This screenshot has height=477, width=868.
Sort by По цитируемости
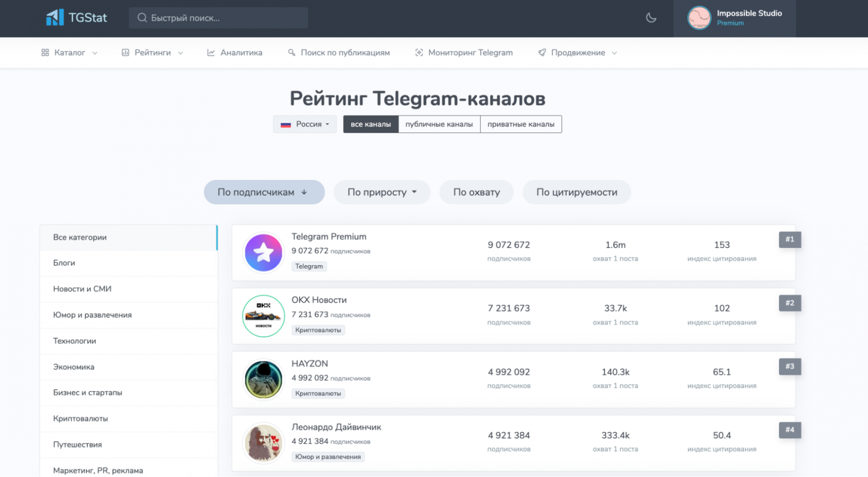pos(577,192)
